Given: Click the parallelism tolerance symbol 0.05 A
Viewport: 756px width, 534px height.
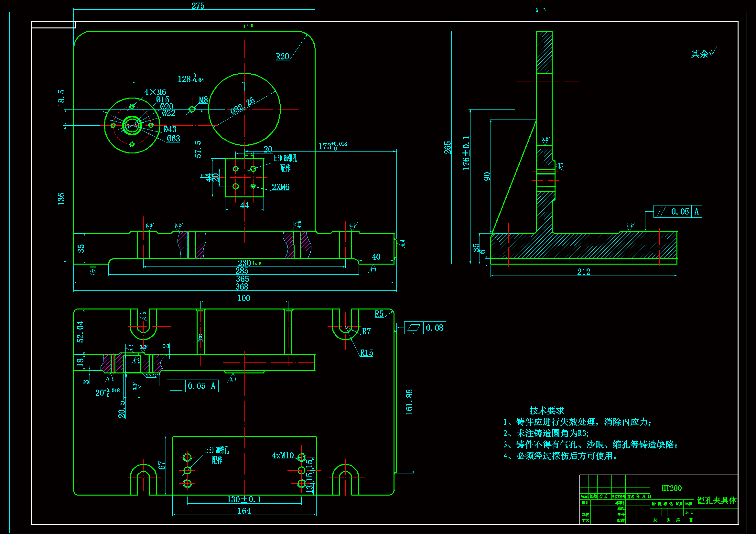Looking at the screenshot, I should (677, 212).
